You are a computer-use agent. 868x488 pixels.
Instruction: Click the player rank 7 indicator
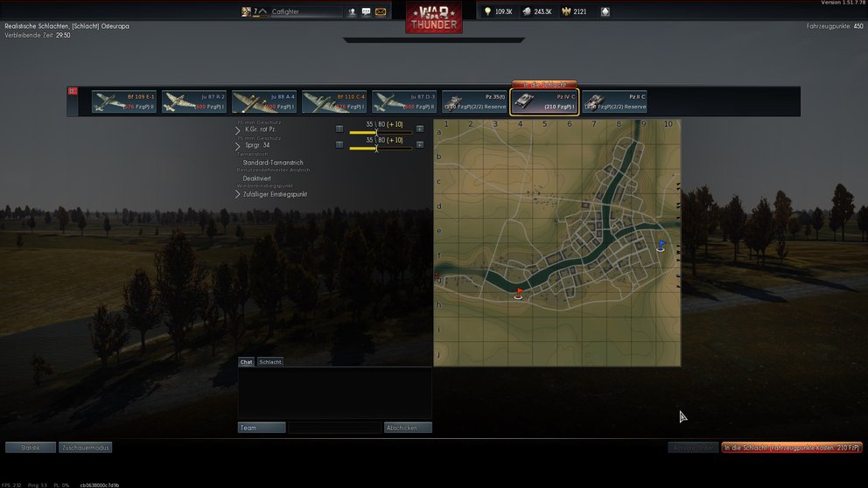click(260, 11)
